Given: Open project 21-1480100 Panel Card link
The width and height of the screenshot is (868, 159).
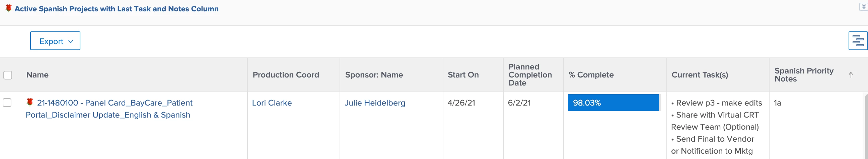Looking at the screenshot, I should pos(115,103).
